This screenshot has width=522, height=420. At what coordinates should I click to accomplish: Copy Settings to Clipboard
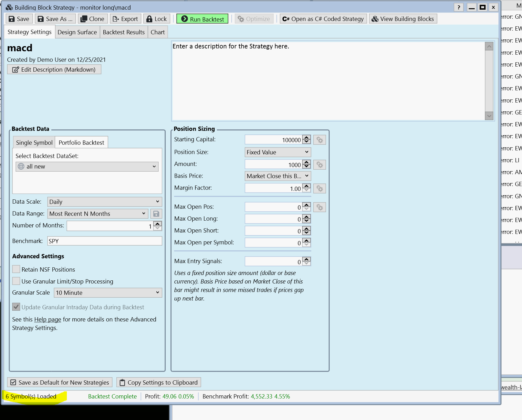(159, 383)
